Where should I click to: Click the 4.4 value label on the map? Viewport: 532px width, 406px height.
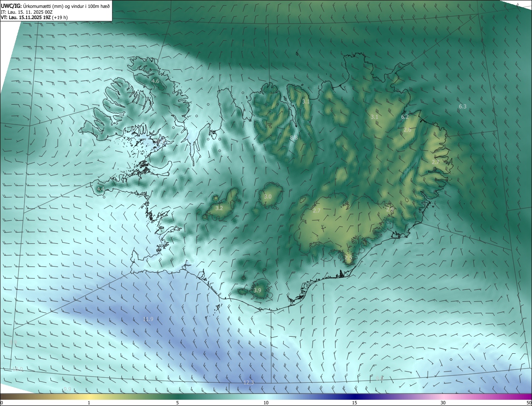[x=100, y=189]
